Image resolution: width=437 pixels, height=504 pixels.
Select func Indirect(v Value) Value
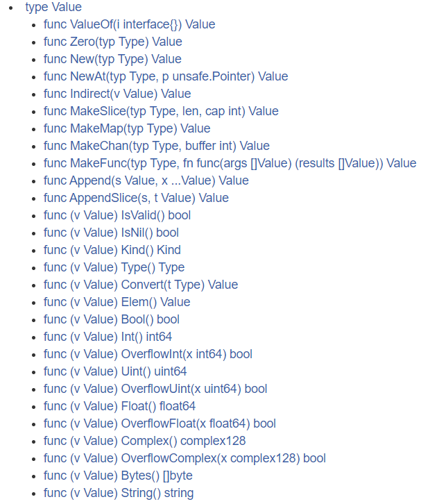pos(117,94)
